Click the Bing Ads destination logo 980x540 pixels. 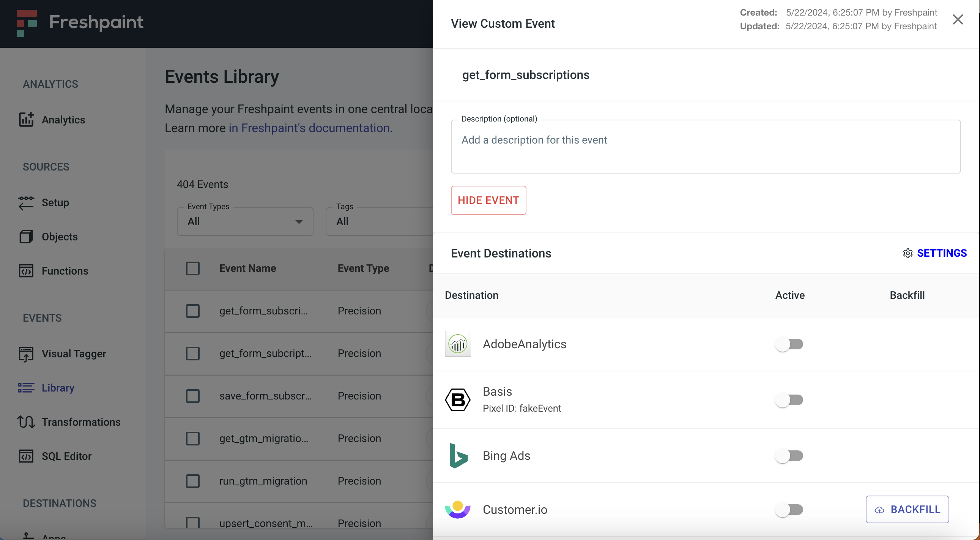click(x=458, y=456)
